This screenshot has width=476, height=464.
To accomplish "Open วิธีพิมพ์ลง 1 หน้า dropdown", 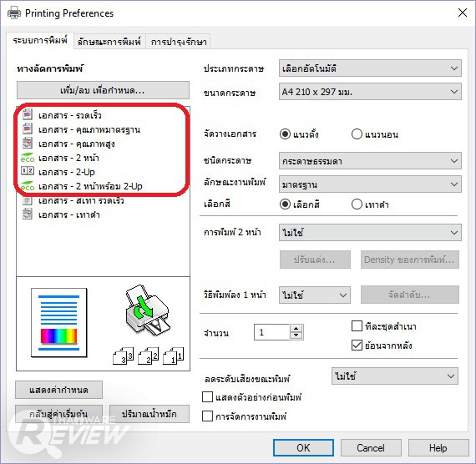I will (x=315, y=295).
